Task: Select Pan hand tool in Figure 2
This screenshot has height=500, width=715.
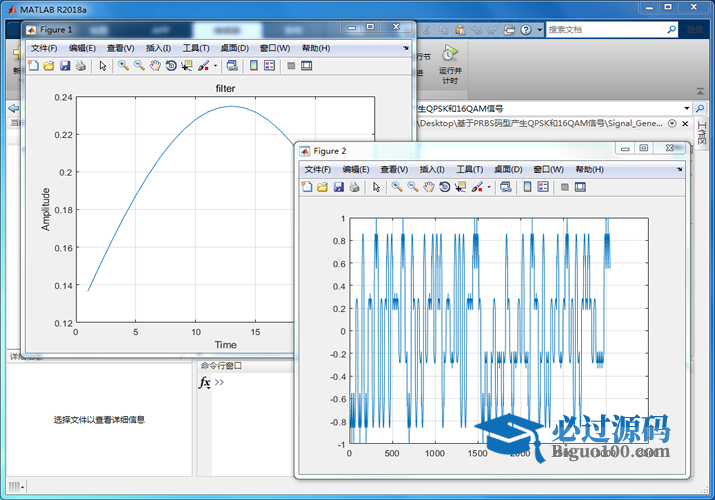Action: point(429,187)
